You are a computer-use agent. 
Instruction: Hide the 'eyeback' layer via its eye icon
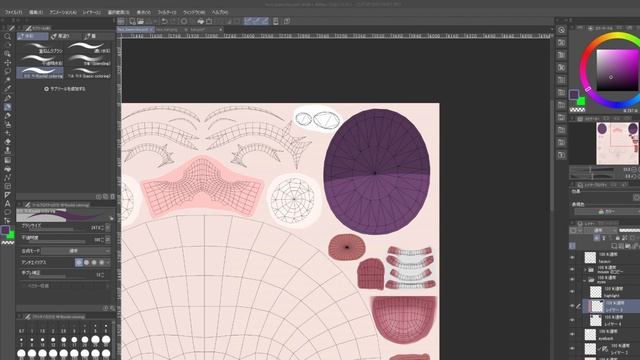point(573,334)
